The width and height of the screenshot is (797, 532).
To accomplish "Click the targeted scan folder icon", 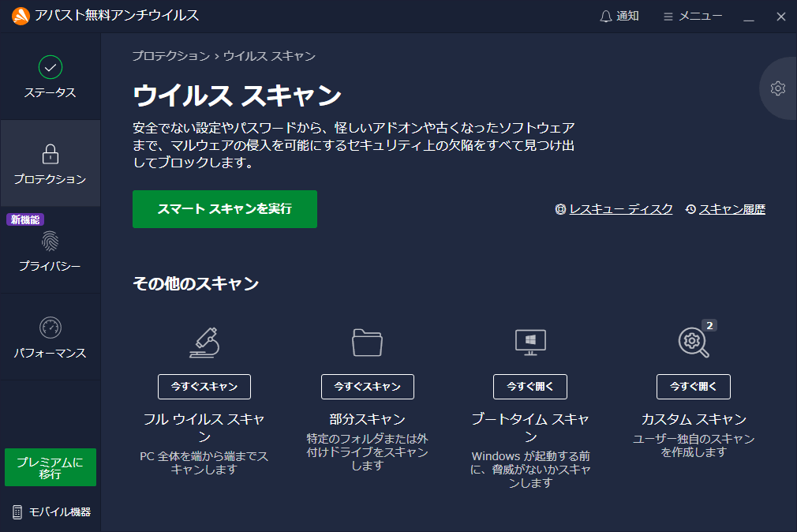I will point(368,343).
